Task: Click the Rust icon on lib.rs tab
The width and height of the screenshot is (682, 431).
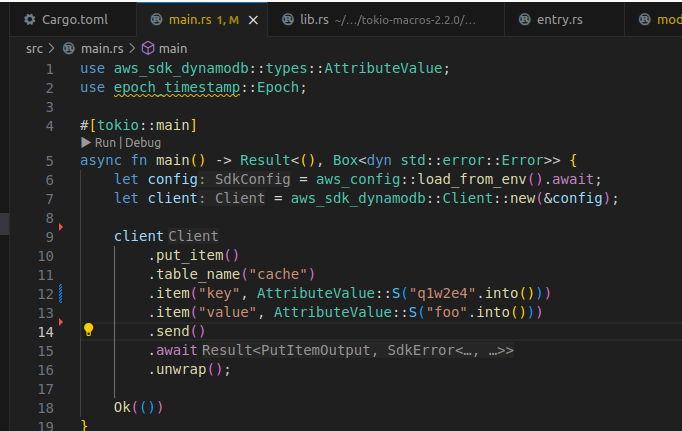Action: pyautogui.click(x=289, y=19)
